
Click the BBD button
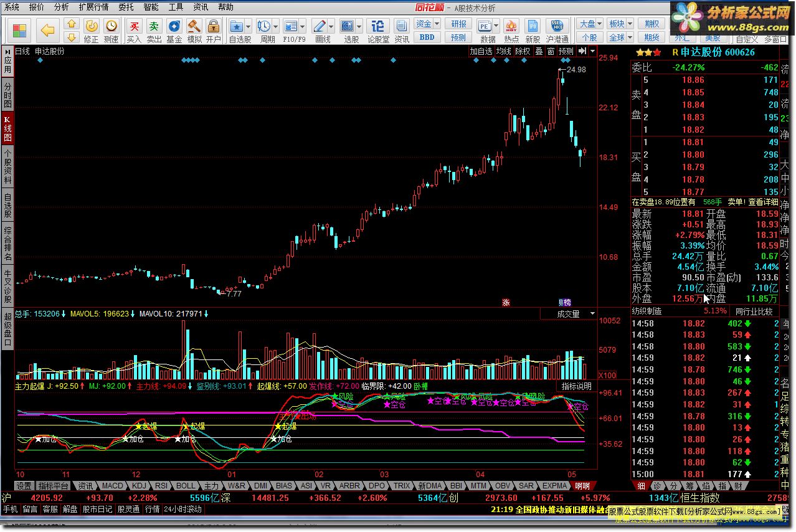427,37
